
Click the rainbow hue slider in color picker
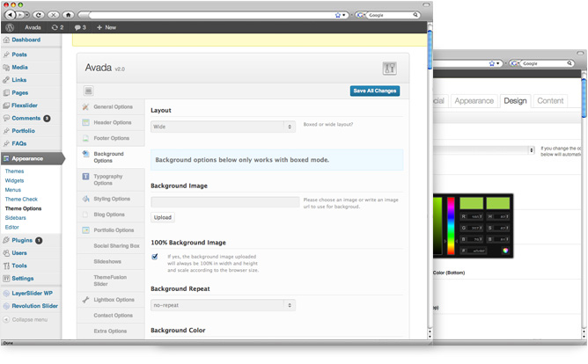click(451, 226)
